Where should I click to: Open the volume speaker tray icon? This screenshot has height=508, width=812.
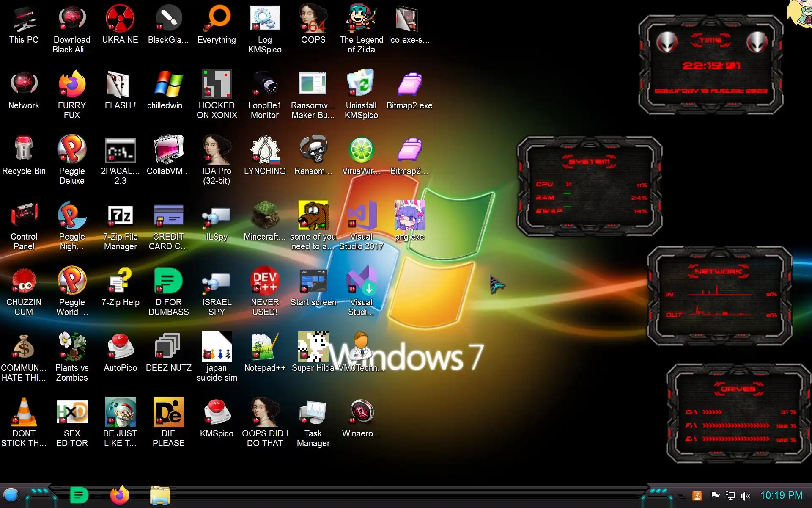746,496
